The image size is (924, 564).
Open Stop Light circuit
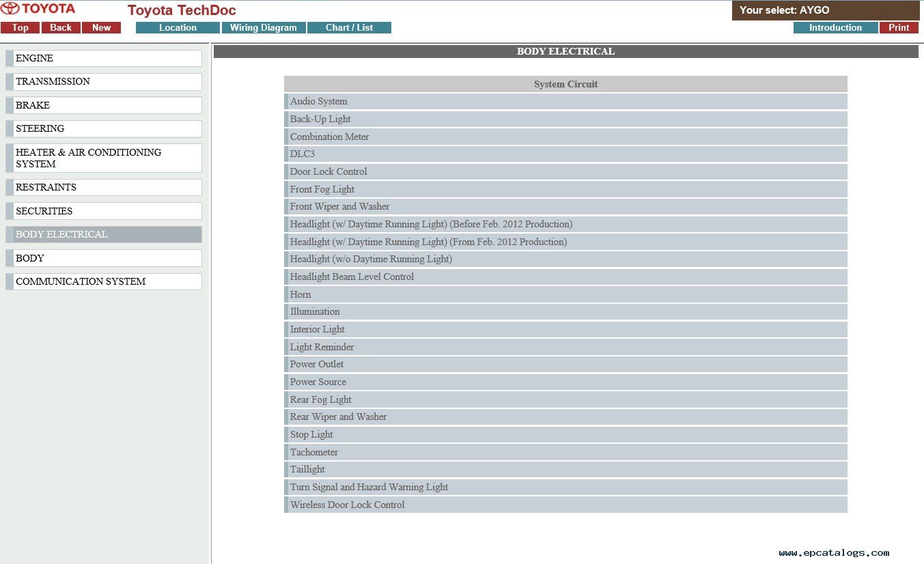565,434
